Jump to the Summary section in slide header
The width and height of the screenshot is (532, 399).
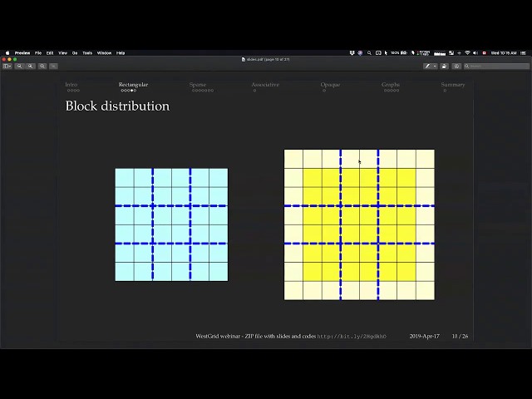point(453,85)
